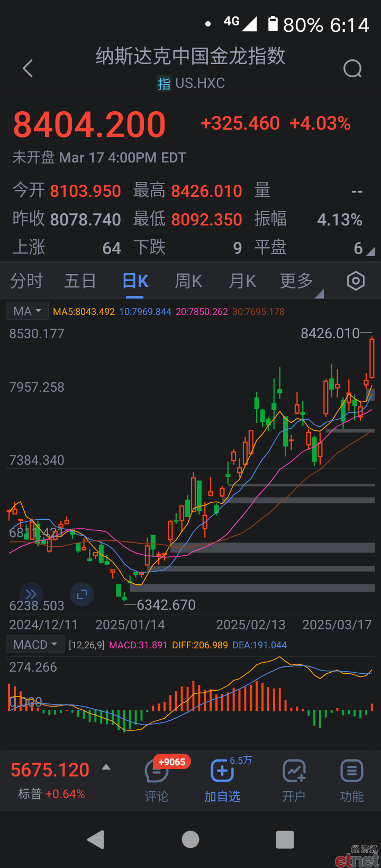Open the 功能 functions icon
381x868 pixels.
pyautogui.click(x=351, y=771)
